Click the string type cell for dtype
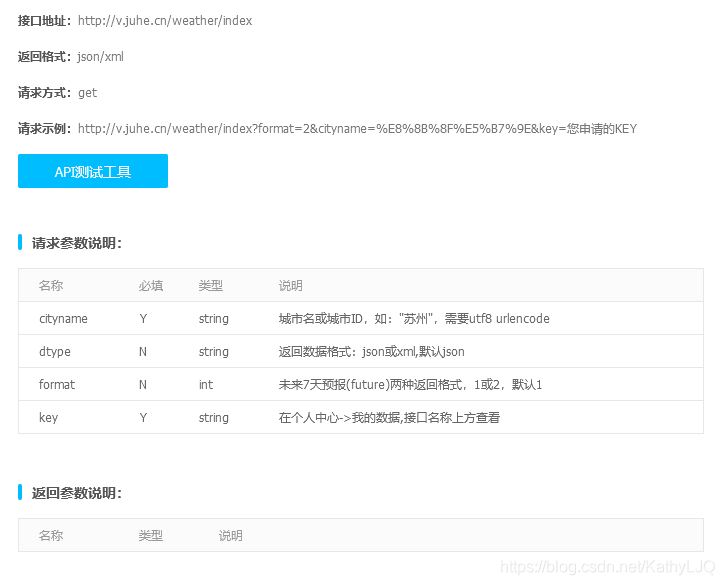The image size is (724, 585). pyautogui.click(x=214, y=352)
